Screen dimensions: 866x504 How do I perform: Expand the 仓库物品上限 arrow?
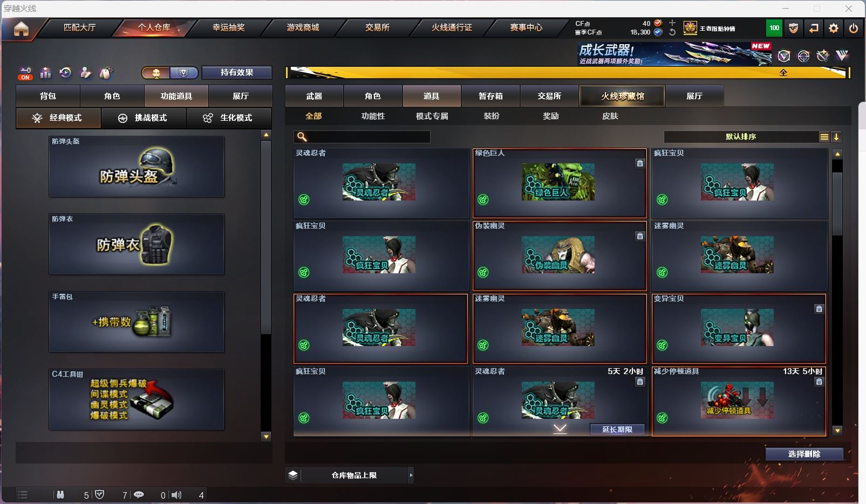click(x=411, y=475)
